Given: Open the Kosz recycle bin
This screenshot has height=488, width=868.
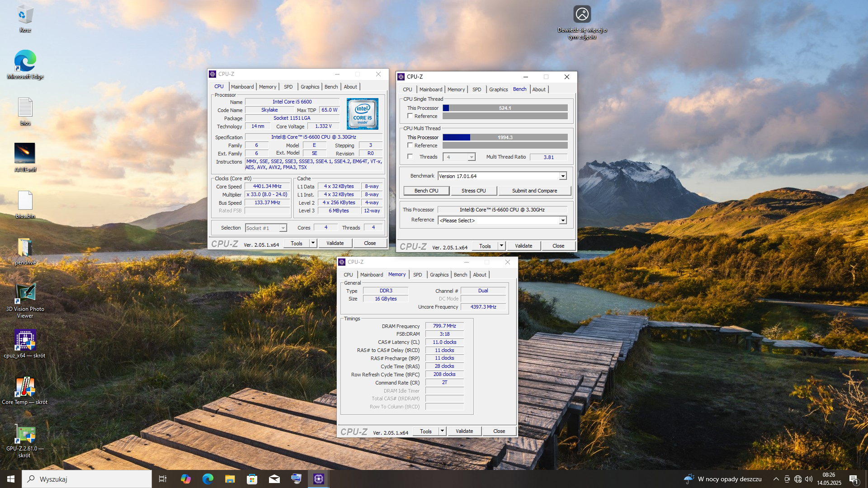Looking at the screenshot, I should 25,15.
